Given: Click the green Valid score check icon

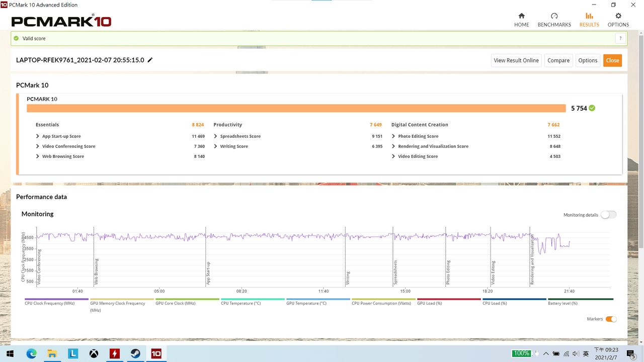Looking at the screenshot, I should tap(16, 38).
